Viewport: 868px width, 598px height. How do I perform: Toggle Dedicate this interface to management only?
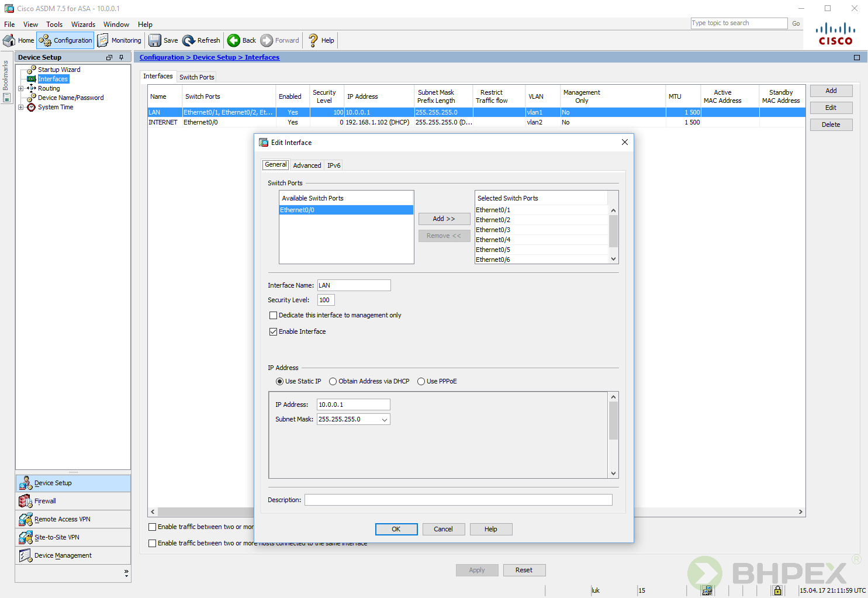point(273,315)
